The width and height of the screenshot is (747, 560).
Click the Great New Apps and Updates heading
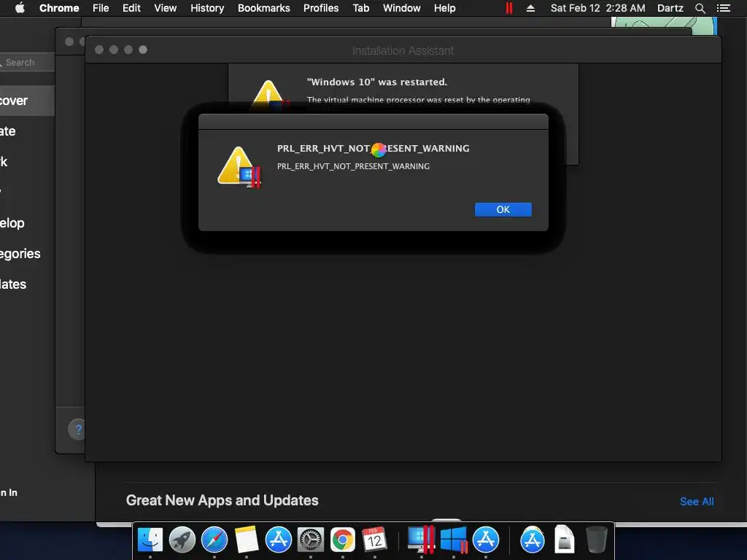tap(222, 500)
